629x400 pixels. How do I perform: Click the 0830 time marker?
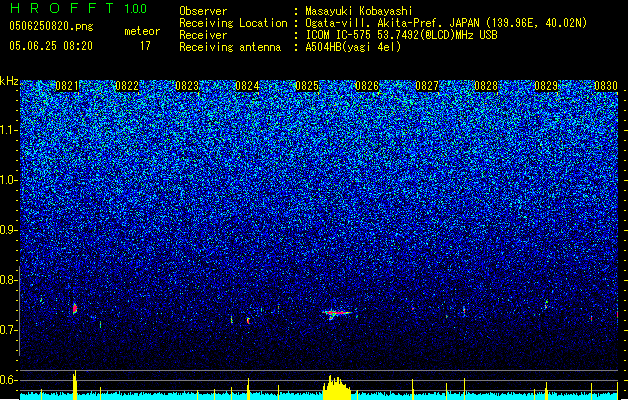pos(606,86)
